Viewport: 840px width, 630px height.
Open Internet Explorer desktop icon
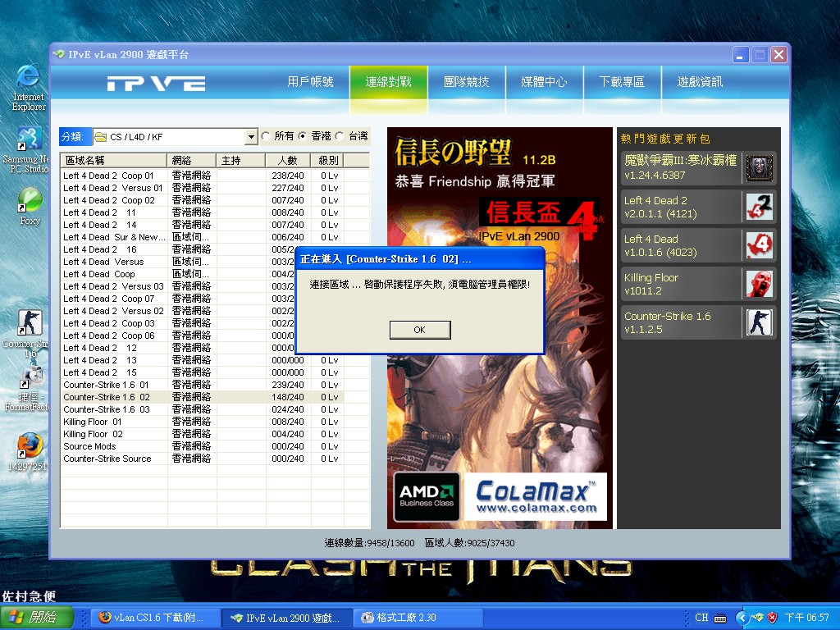(29, 87)
